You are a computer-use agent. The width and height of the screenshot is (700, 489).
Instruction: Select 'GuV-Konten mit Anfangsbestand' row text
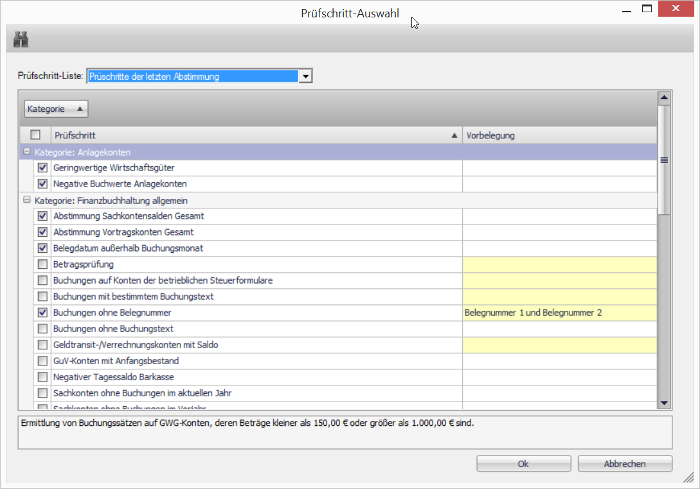(x=116, y=361)
